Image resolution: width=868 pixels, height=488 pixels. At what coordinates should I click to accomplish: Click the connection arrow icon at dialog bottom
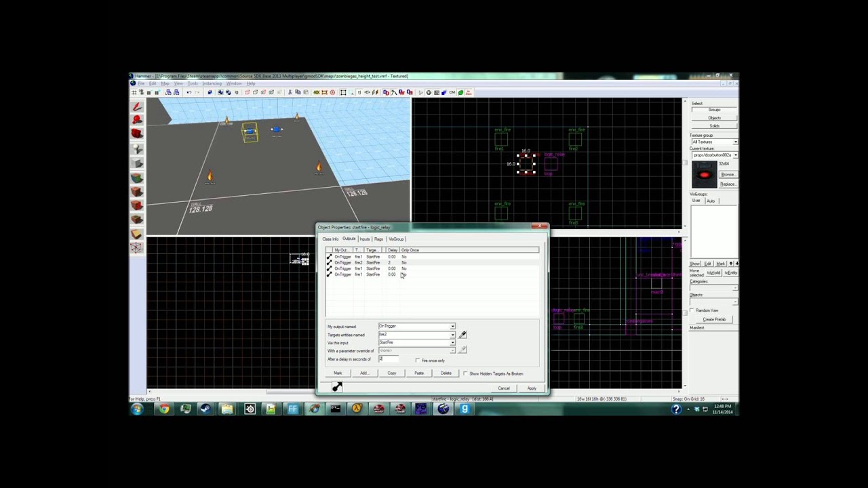click(337, 386)
